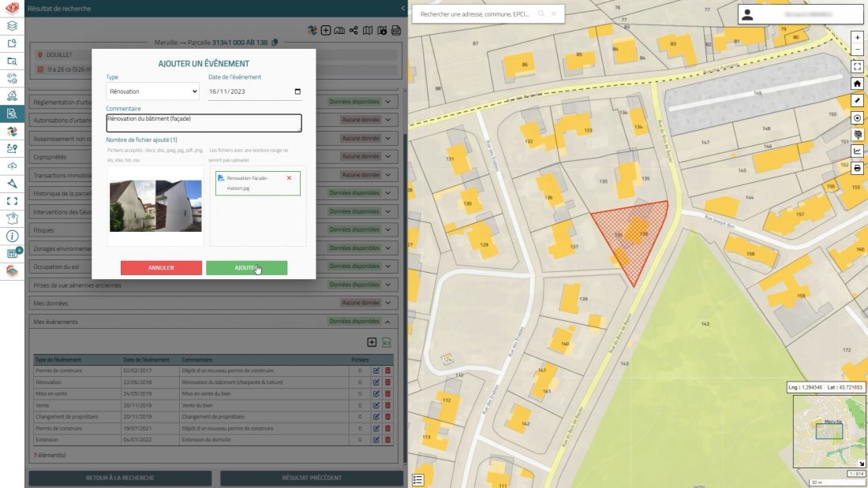Toggle the geolocation target button on the map
Viewport: 868px width, 488px height.
[x=858, y=117]
